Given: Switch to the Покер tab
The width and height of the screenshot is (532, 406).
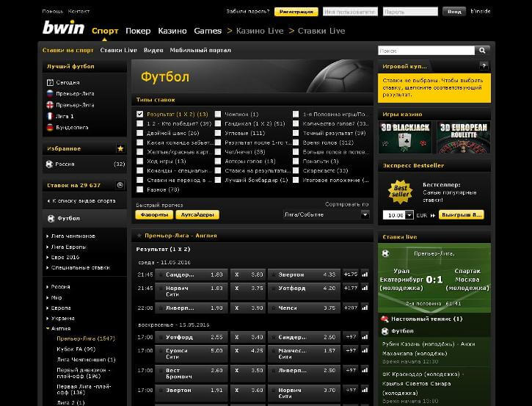Looking at the screenshot, I should (x=138, y=31).
